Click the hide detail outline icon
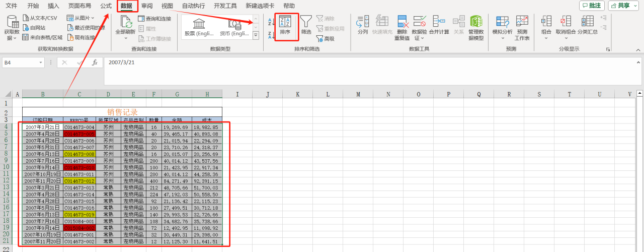 point(603,27)
